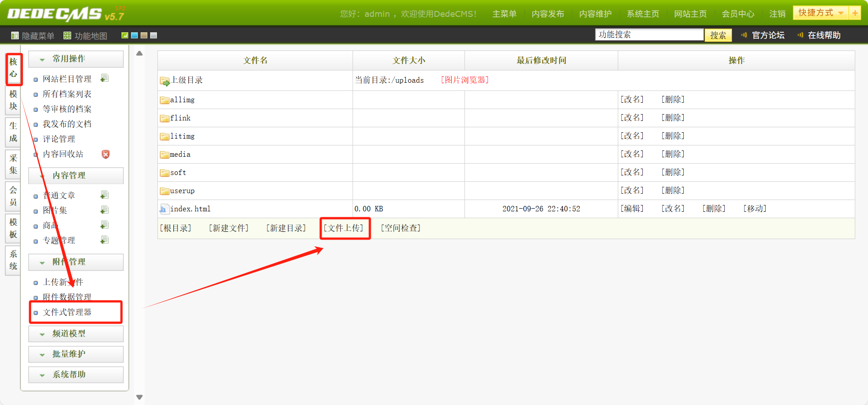Click 删除 for the allimg folder
Viewport: 868px width, 405px height.
coord(673,100)
